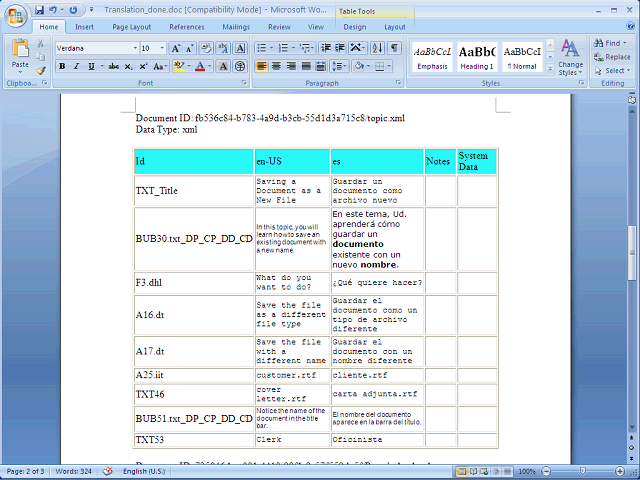Click the TXT_Title cell
This screenshot has height=480, width=640.
(x=193, y=191)
